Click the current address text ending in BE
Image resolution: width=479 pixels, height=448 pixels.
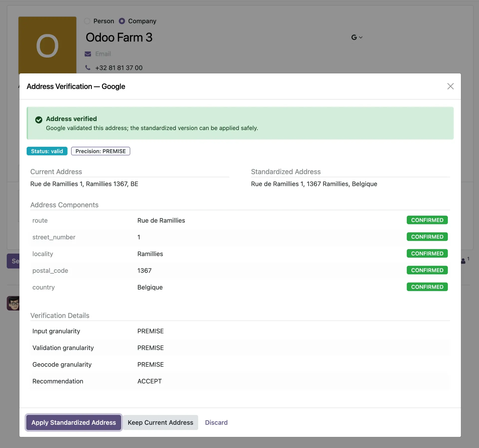point(84,184)
